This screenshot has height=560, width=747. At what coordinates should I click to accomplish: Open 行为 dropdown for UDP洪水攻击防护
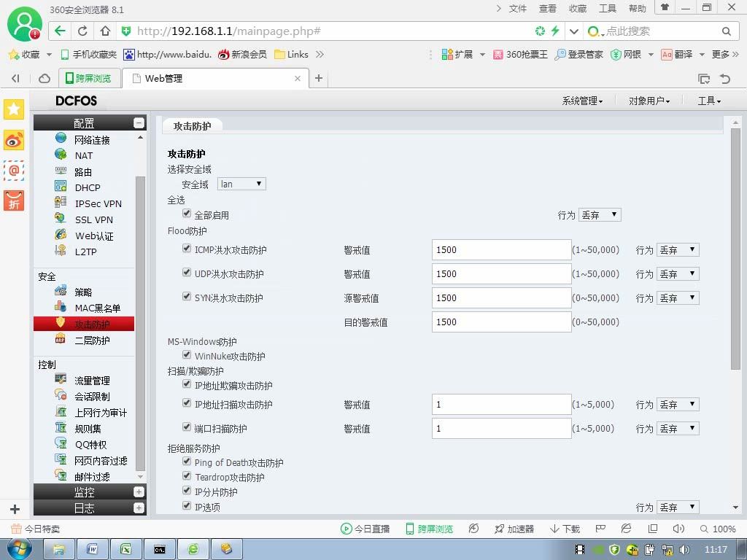pyautogui.click(x=678, y=274)
